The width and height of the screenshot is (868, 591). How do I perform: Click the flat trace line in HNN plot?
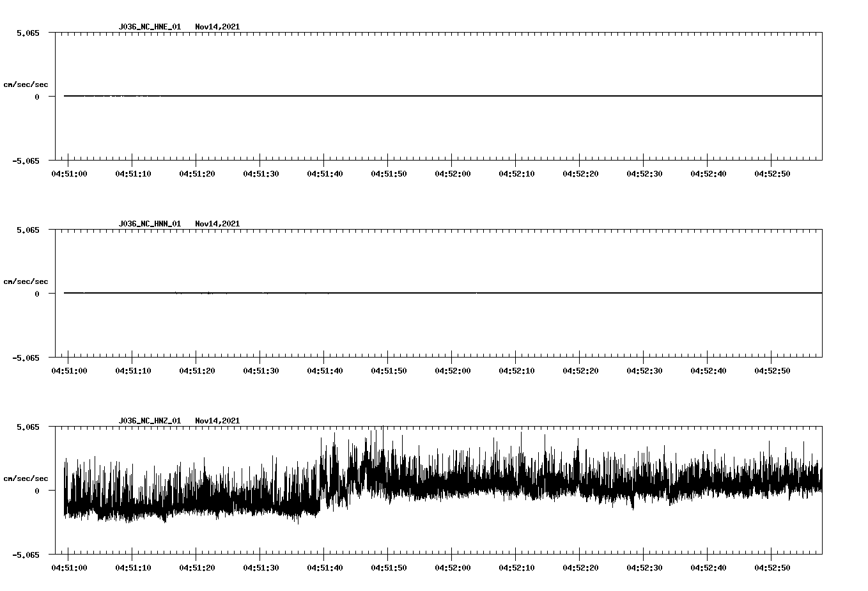tap(443, 293)
